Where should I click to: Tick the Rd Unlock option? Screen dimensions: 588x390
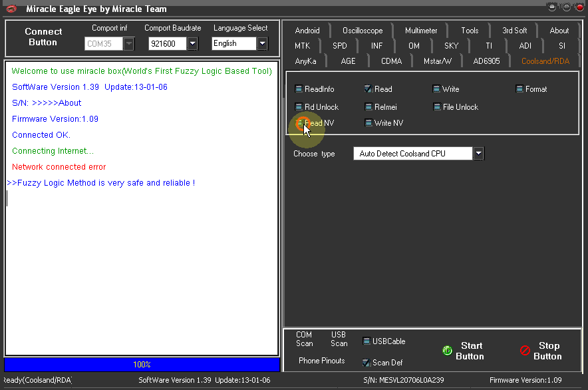click(x=299, y=107)
